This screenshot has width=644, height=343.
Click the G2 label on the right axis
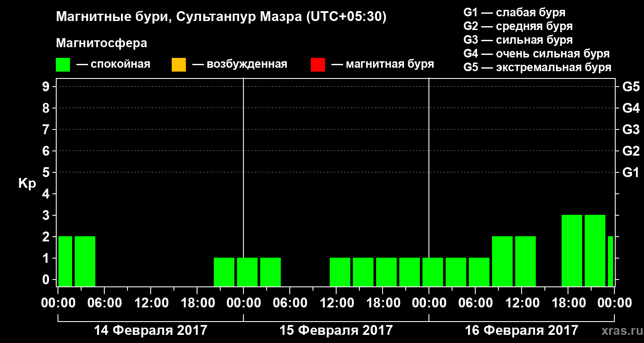[631, 151]
